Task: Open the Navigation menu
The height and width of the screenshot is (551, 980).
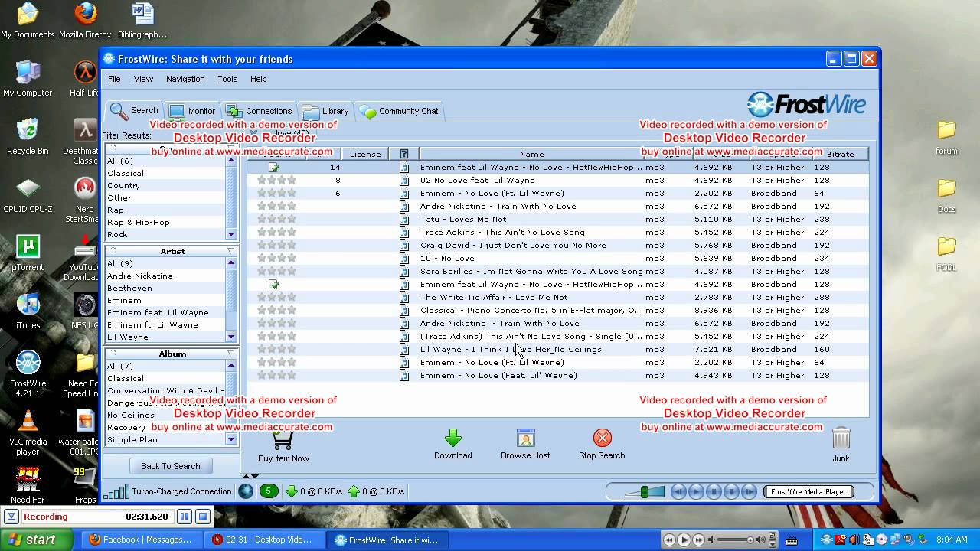Action: click(x=185, y=79)
